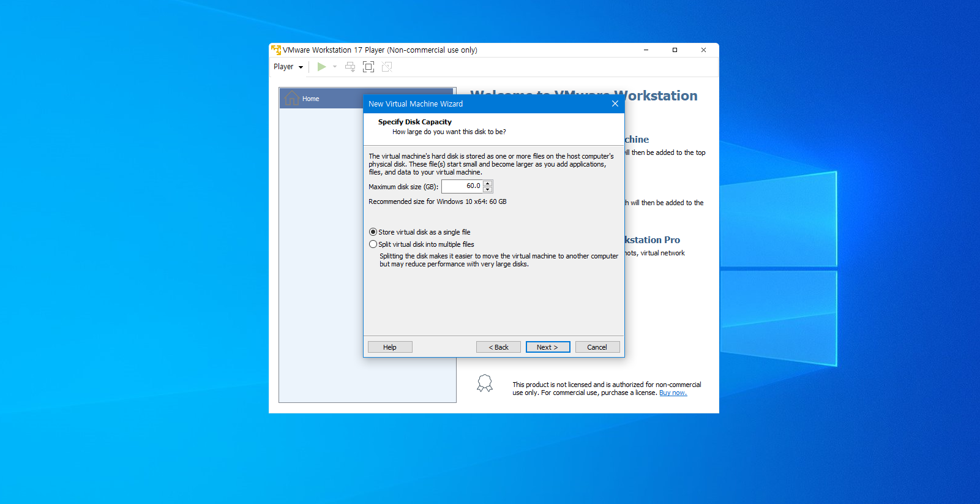The width and height of the screenshot is (980, 504).
Task: Increase disk size with up spinner arrow
Action: tap(488, 183)
